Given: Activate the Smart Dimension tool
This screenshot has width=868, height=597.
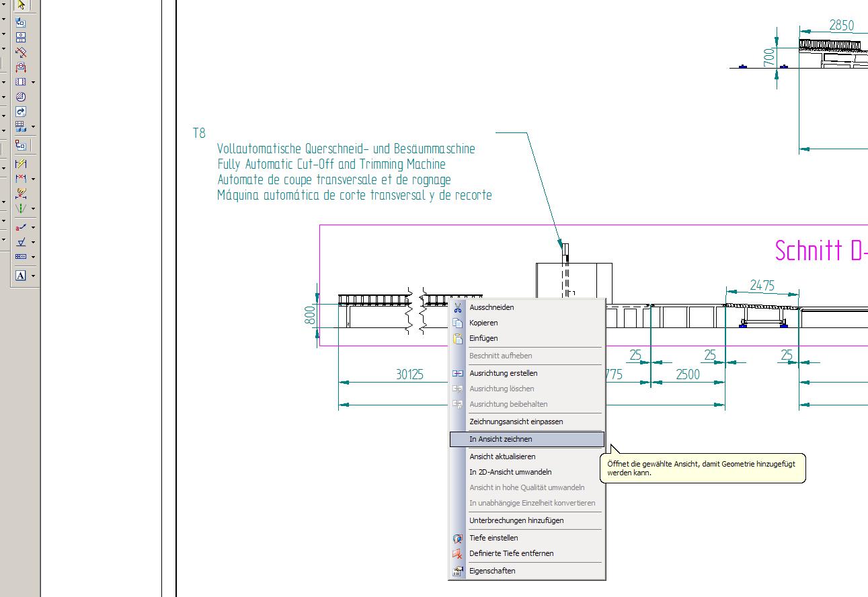Looking at the screenshot, I should [x=21, y=163].
